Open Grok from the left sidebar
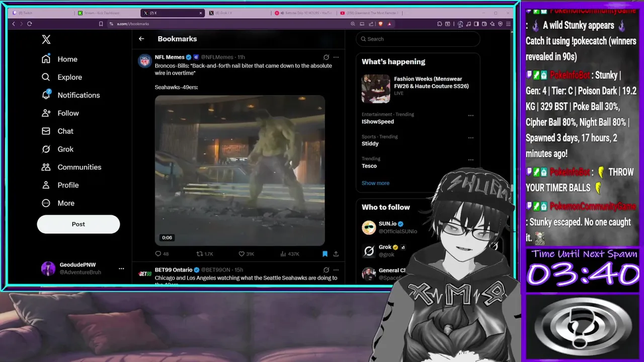This screenshot has height=362, width=644. pyautogui.click(x=57, y=149)
